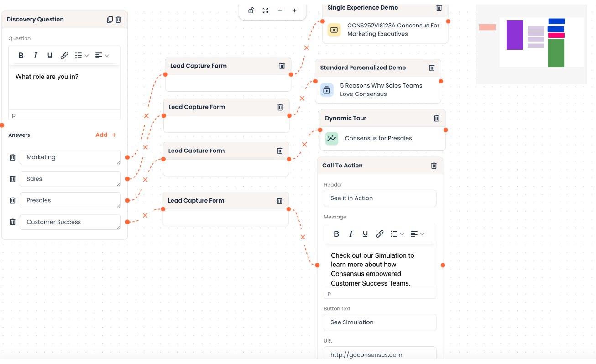Click the playlist icon for 5 Reasons demo

click(327, 90)
